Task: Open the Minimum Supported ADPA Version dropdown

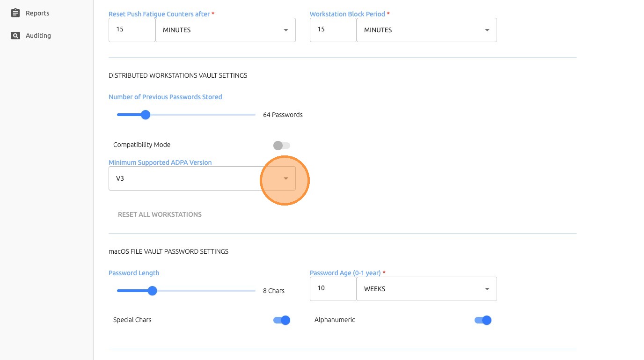Action: [x=202, y=178]
